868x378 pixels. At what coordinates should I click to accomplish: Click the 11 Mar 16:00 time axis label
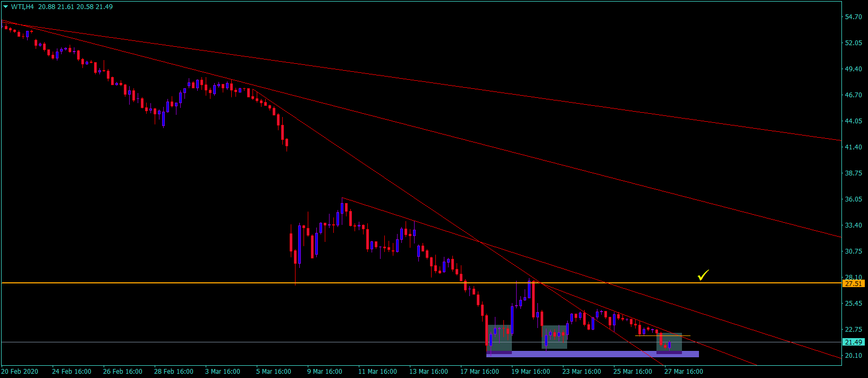377,372
